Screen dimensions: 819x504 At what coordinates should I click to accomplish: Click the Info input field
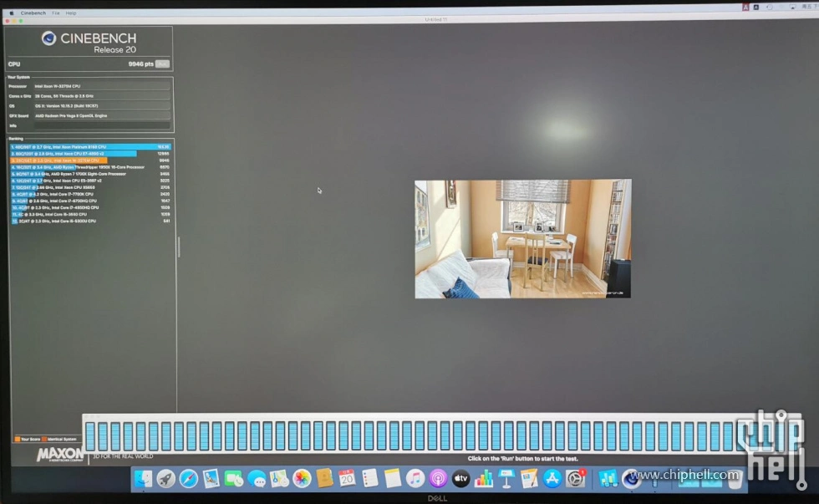tap(102, 125)
